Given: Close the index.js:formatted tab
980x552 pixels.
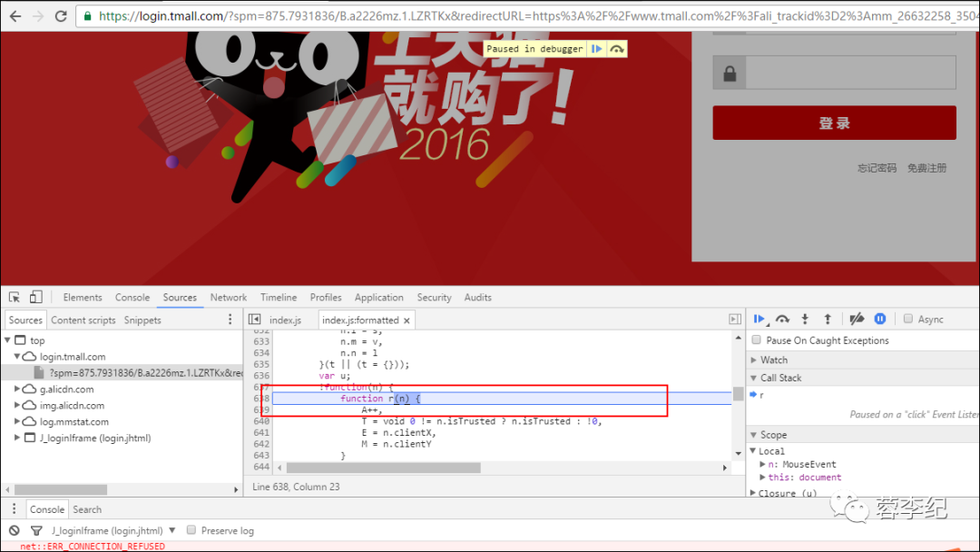Looking at the screenshot, I should click(x=407, y=320).
